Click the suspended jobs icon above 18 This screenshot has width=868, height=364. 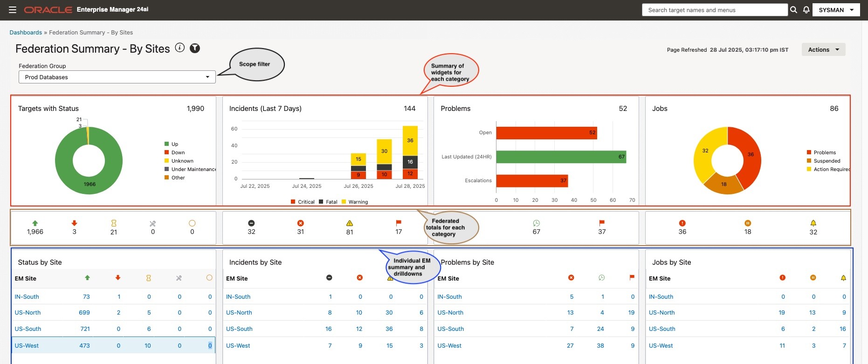coord(748,223)
